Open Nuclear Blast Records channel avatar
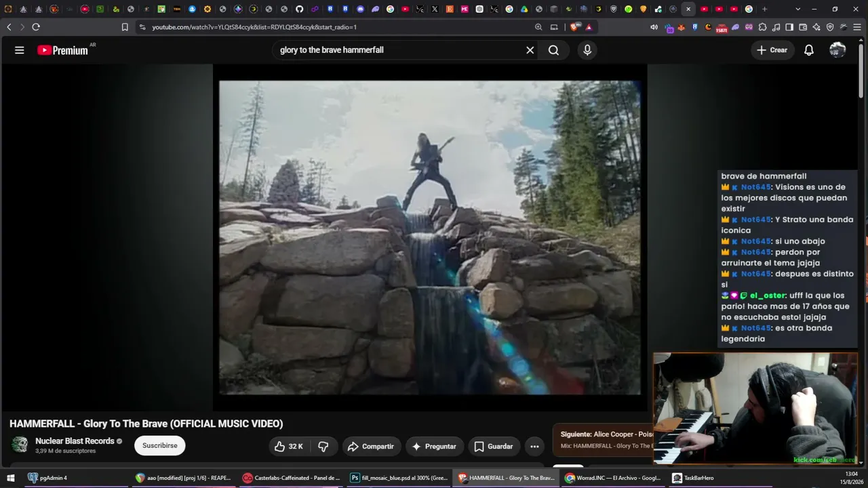This screenshot has height=488, width=868. coord(20,445)
